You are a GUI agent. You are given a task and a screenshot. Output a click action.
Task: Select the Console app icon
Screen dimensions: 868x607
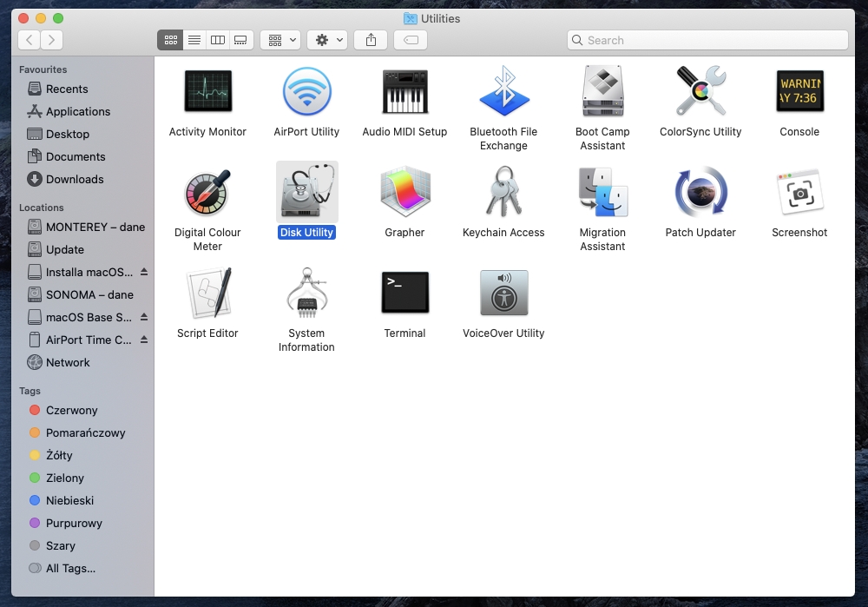[799, 91]
